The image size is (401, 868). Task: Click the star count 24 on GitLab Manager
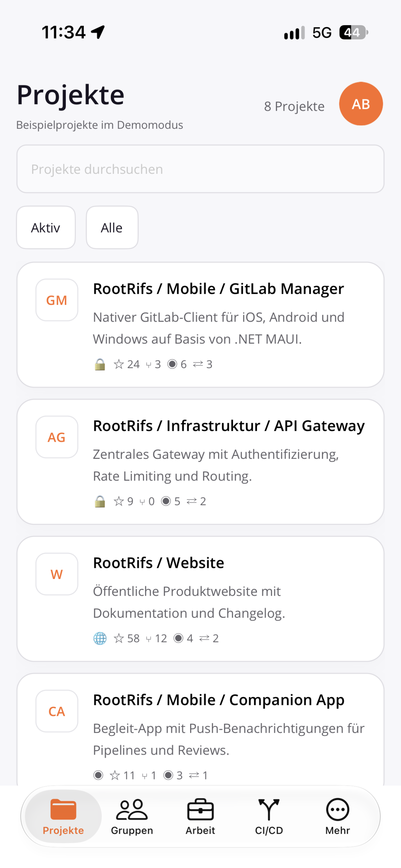(127, 364)
